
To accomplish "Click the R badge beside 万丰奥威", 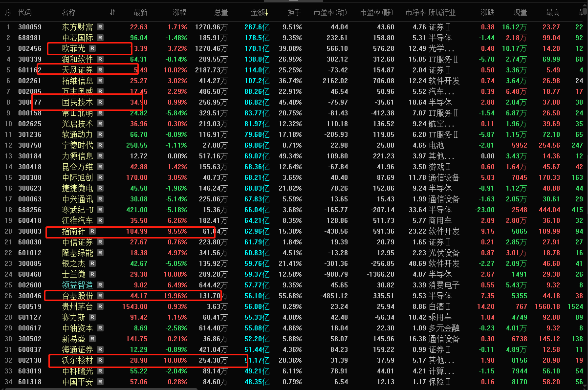I will click(x=100, y=91).
